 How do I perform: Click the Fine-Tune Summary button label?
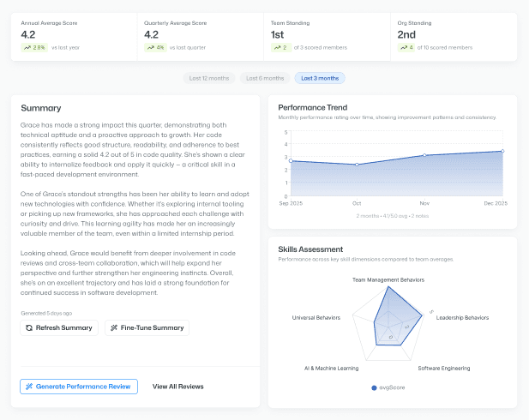pyautogui.click(x=152, y=327)
